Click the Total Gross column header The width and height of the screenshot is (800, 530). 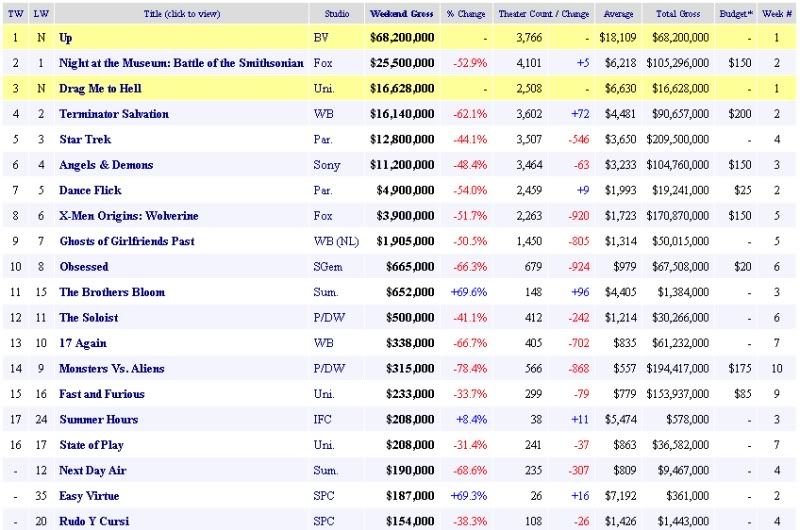681,14
